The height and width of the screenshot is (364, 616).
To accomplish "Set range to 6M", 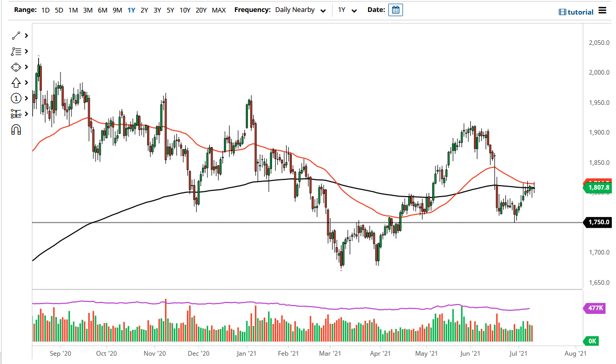I will pyautogui.click(x=102, y=10).
